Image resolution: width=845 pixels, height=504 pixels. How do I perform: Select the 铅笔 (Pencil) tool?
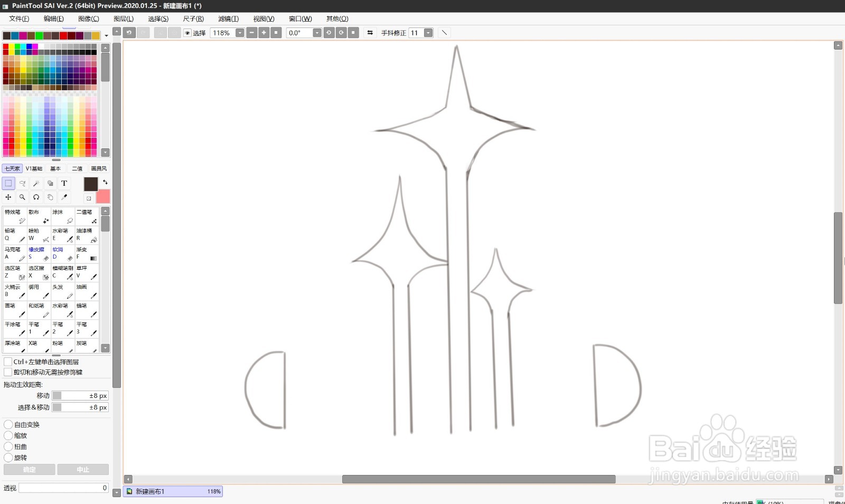point(14,234)
